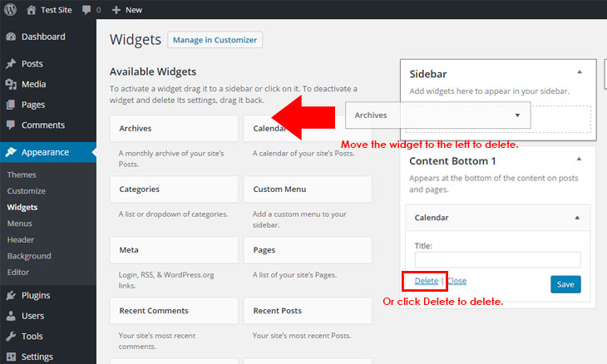Open the Editor submenu
The image size is (607, 364).
click(18, 273)
